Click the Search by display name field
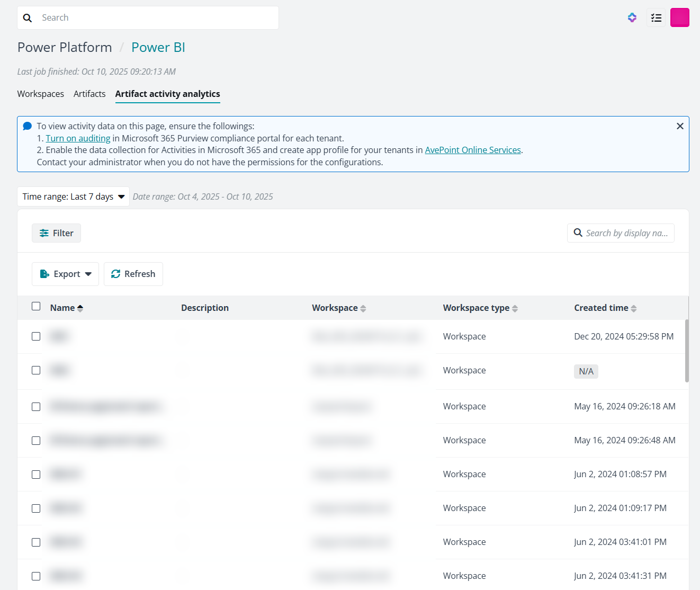 point(625,233)
